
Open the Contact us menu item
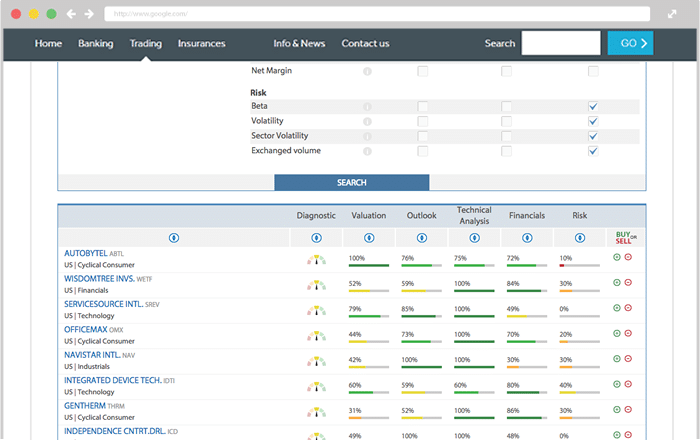click(x=365, y=43)
